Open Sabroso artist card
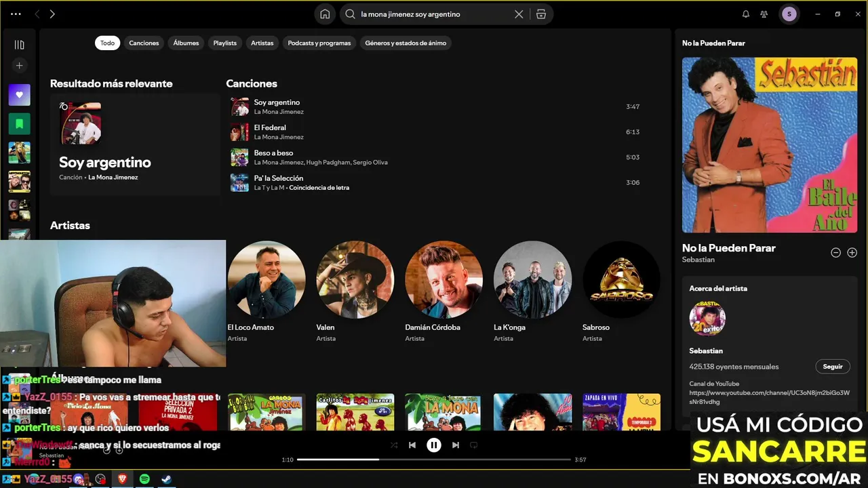 [x=621, y=290]
